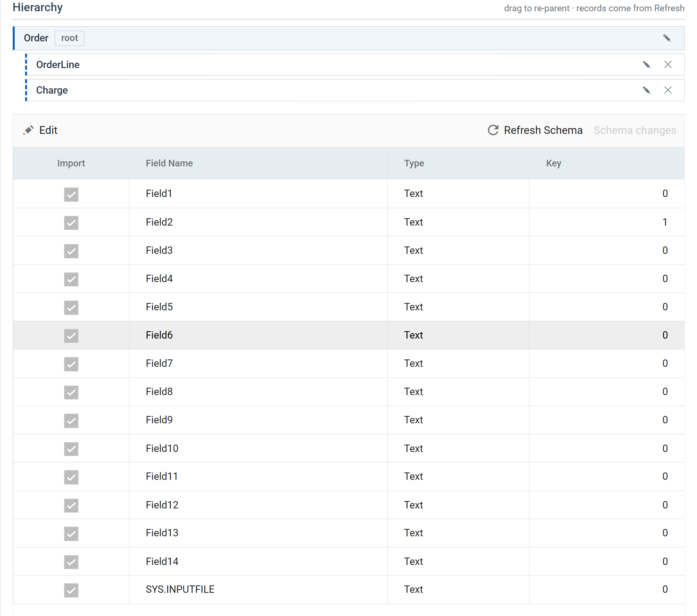697x616 pixels.
Task: Click the root badge next to Order
Action: [x=70, y=38]
